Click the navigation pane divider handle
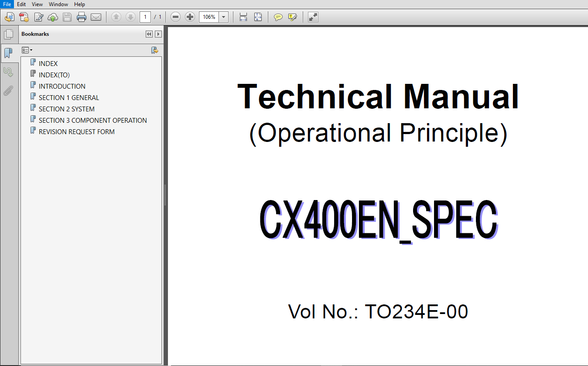This screenshot has height=366, width=588. 165,195
